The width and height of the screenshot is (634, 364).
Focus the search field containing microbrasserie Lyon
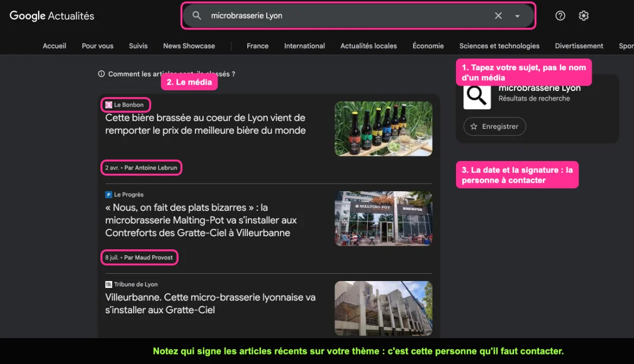click(x=358, y=16)
